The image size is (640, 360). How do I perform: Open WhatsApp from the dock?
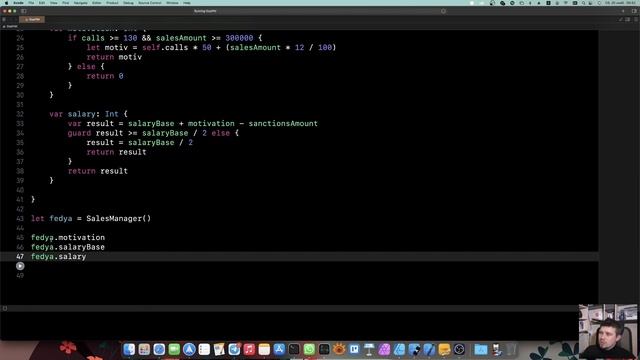[309, 349]
